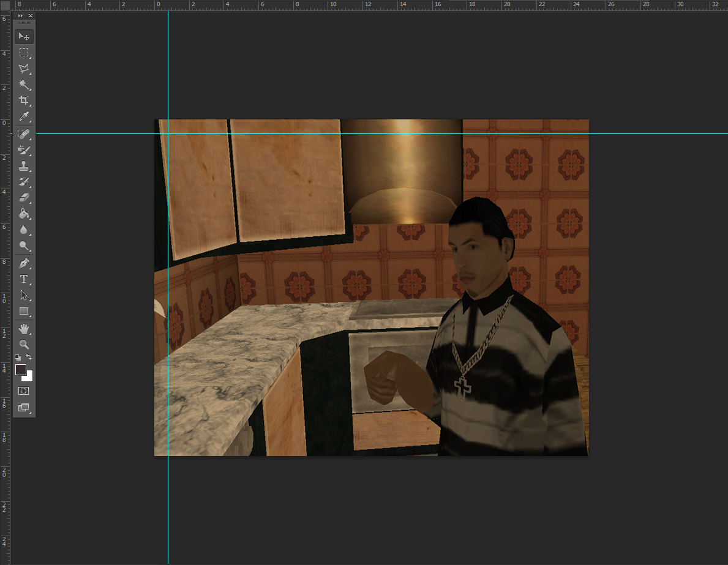728x565 pixels.
Task: Swap foreground and background colors
Action: [x=29, y=357]
